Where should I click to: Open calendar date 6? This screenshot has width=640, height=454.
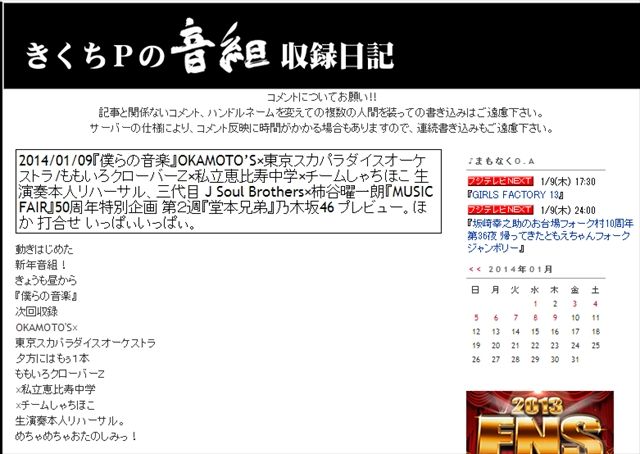(x=496, y=318)
